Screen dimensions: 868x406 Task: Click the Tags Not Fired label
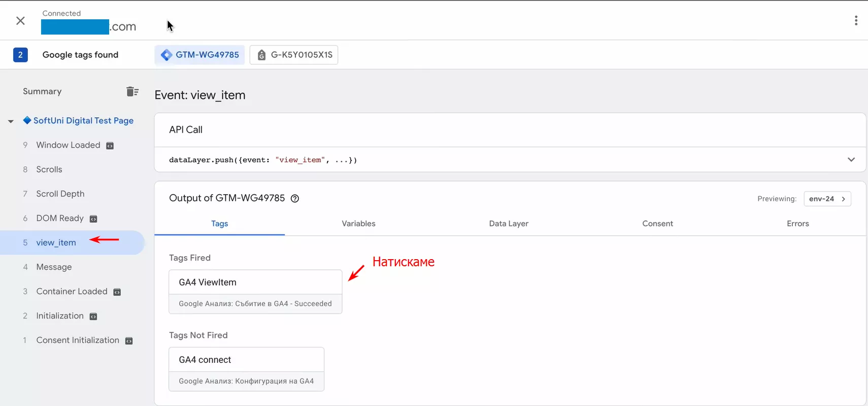[198, 335]
